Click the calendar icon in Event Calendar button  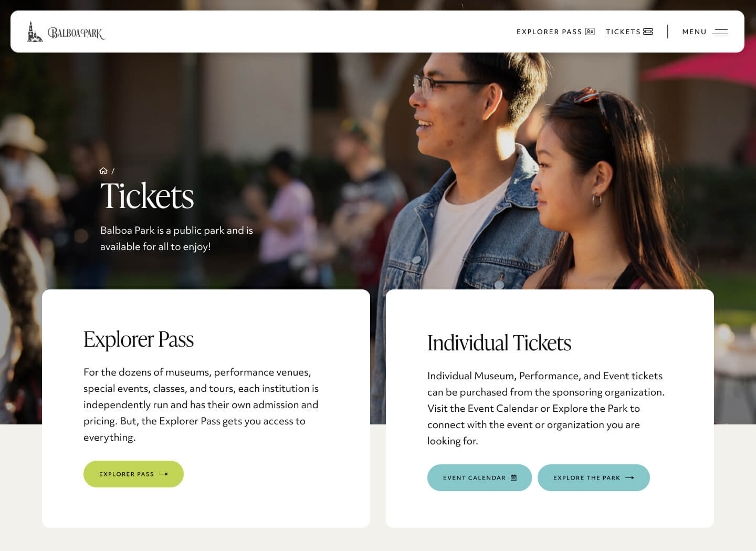pyautogui.click(x=513, y=477)
